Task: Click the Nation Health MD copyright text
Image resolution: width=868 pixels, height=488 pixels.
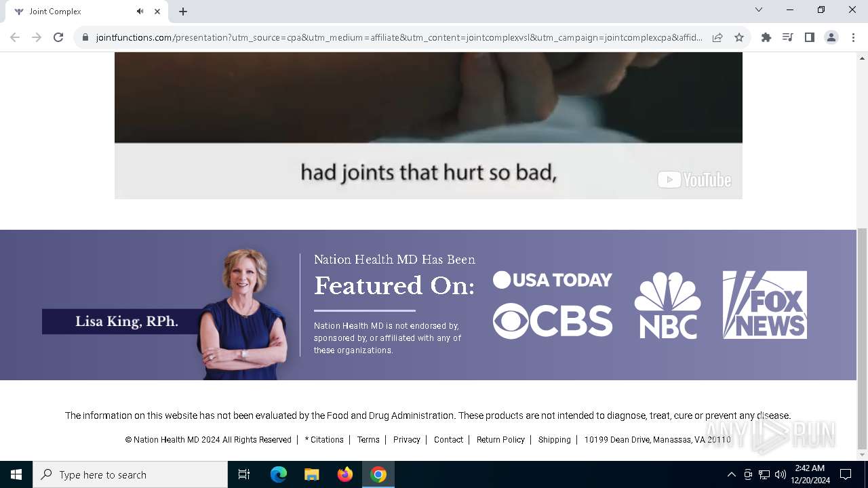Action: click(208, 440)
